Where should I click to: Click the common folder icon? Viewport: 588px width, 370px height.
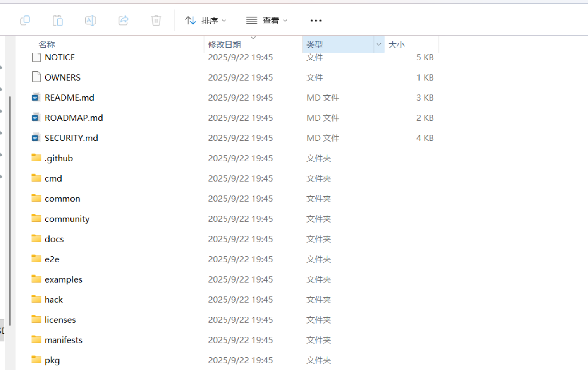pos(36,198)
